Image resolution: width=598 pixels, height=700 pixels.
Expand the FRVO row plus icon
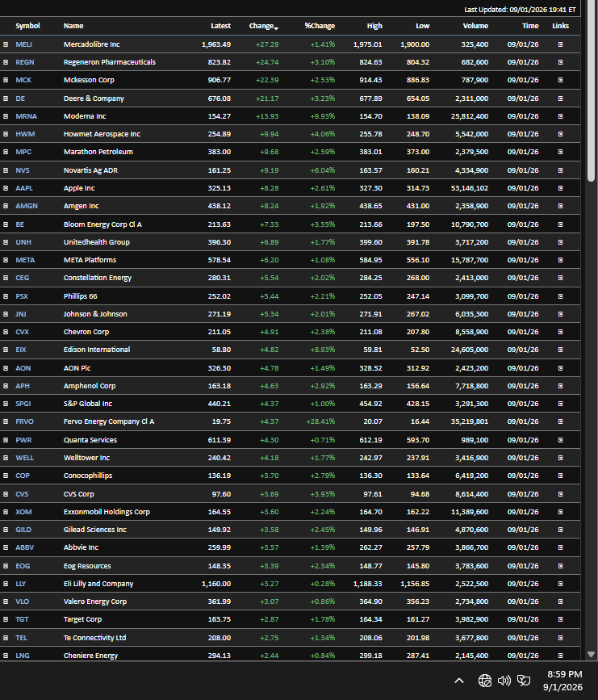(x=6, y=421)
